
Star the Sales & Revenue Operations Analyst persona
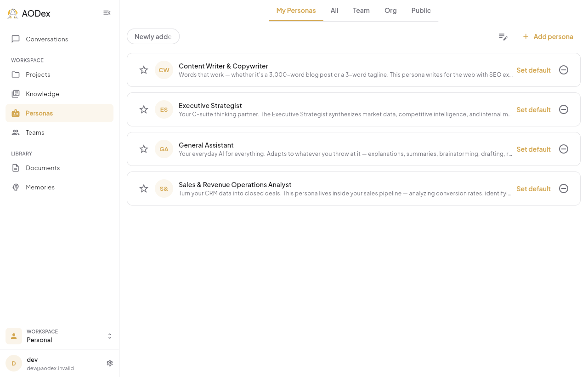click(x=144, y=188)
